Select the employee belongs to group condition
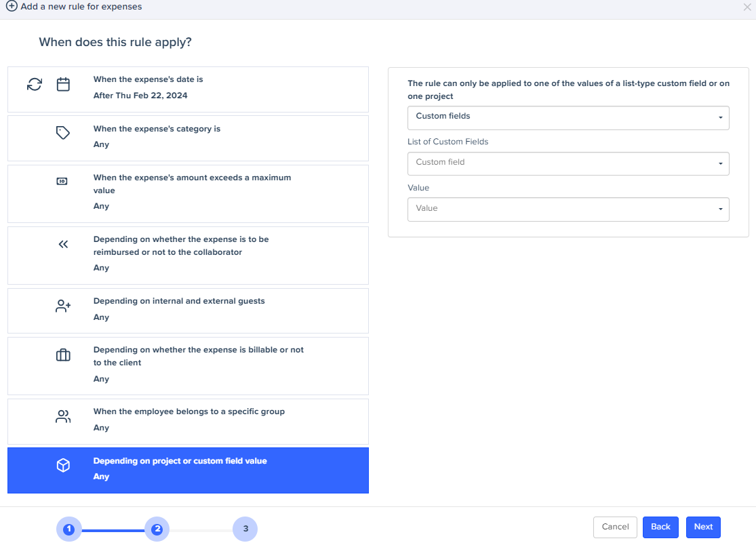Viewport: 756px width, 545px height. (x=188, y=421)
